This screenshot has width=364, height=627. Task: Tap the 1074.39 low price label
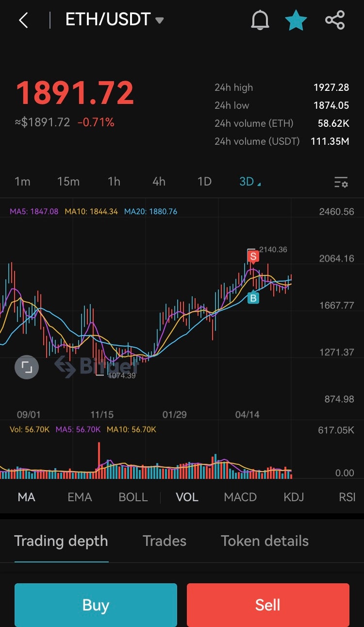coord(122,375)
